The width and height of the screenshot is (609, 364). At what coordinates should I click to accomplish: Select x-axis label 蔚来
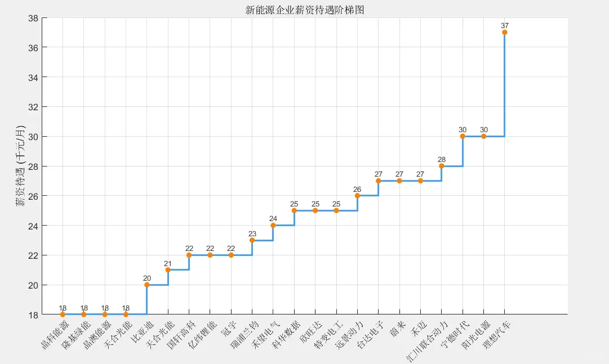[398, 329]
